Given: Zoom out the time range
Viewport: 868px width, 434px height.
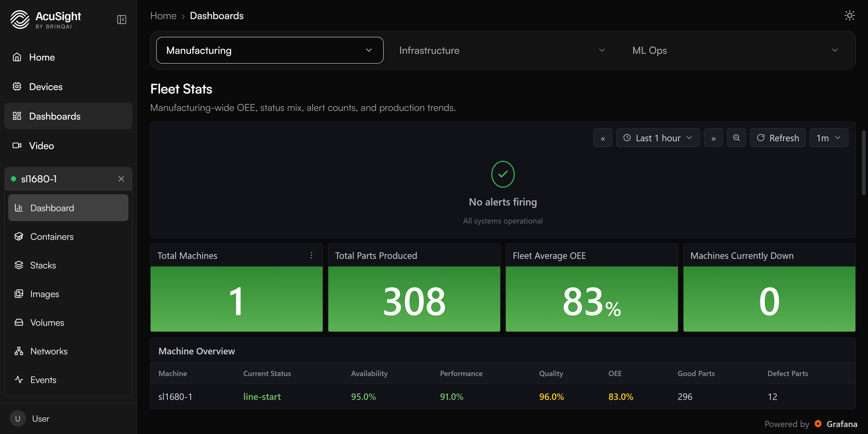Looking at the screenshot, I should pos(736,138).
